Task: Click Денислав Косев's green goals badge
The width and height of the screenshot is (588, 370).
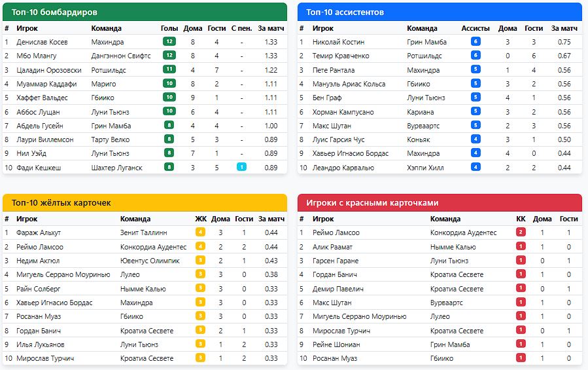Action: point(169,42)
